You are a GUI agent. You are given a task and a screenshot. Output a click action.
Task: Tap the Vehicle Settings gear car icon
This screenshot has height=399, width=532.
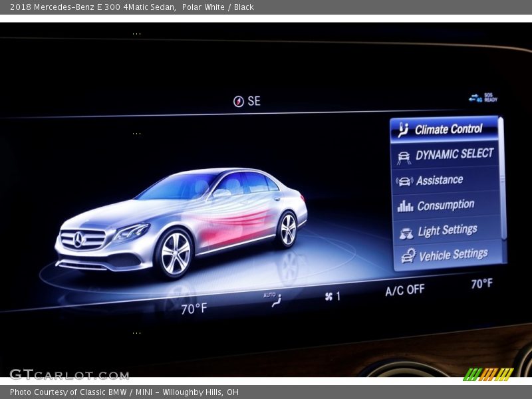pyautogui.click(x=408, y=256)
